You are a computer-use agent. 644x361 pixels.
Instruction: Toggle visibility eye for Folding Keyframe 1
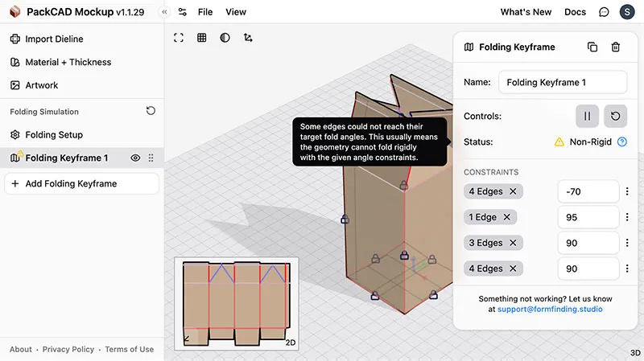click(135, 158)
